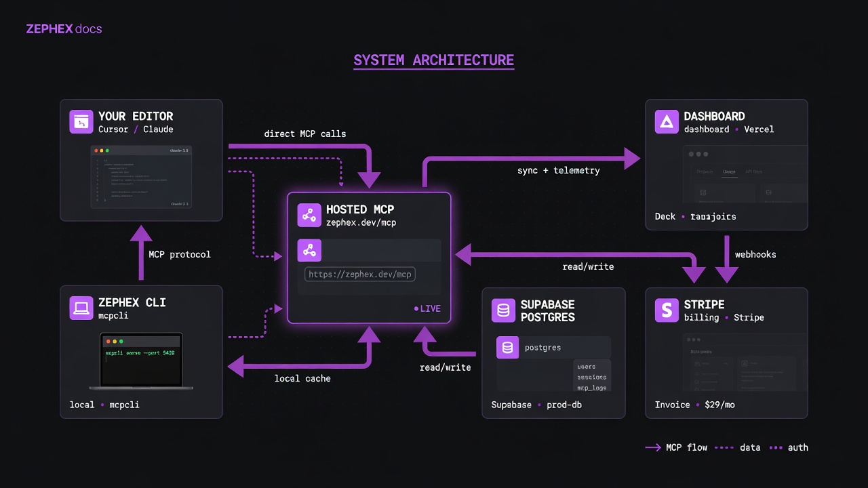868x488 pixels.
Task: Click the SYSTEM ARCHITECTURE heading
Action: (433, 60)
